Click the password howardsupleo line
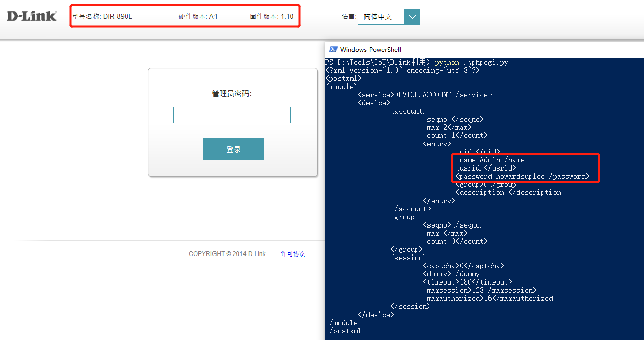Viewport: 644px width, 340px height. [523, 176]
